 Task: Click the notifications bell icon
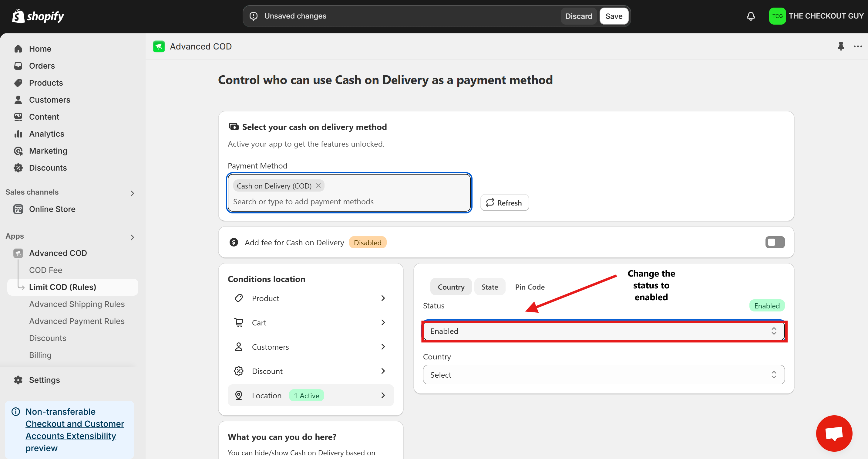click(x=750, y=16)
